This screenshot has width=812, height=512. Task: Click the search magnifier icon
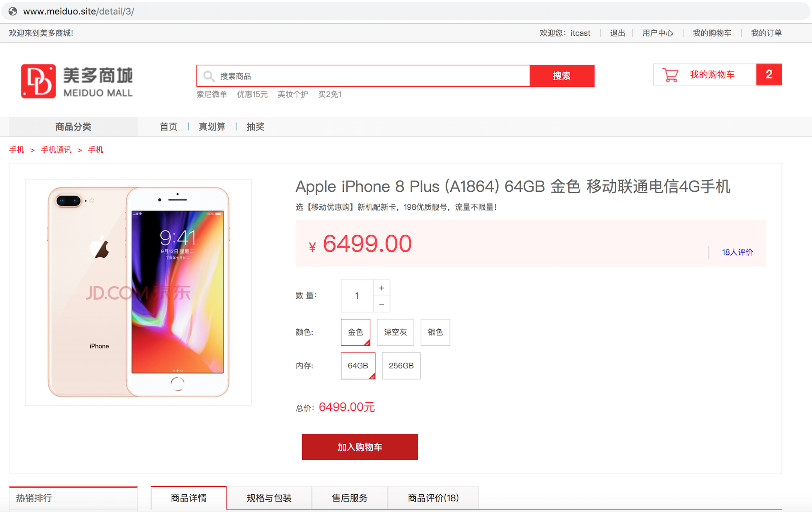click(x=209, y=76)
